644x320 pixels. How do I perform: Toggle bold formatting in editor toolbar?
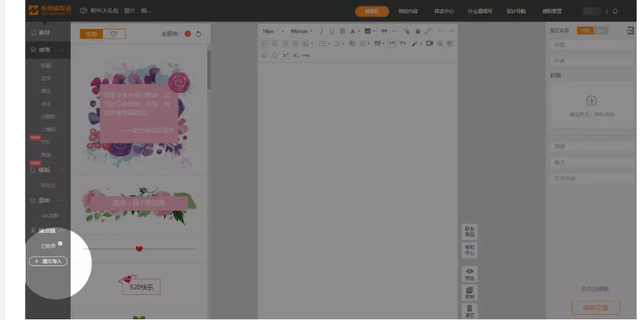click(343, 32)
